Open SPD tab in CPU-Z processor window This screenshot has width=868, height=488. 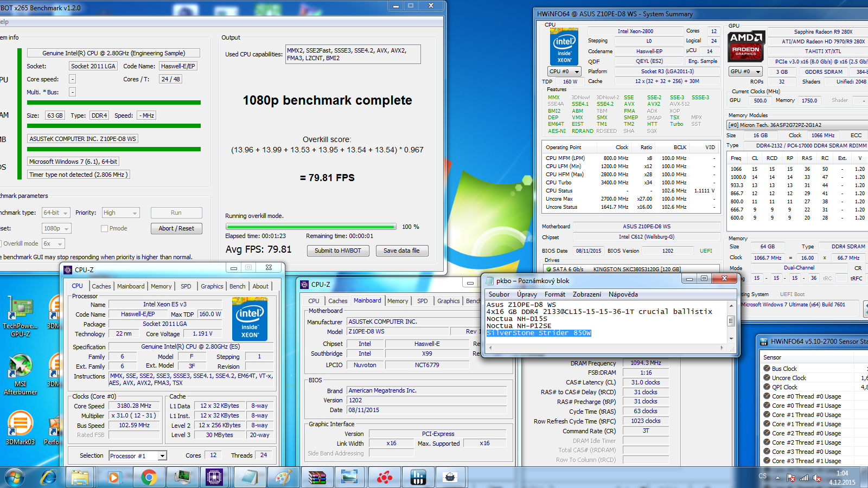click(186, 286)
